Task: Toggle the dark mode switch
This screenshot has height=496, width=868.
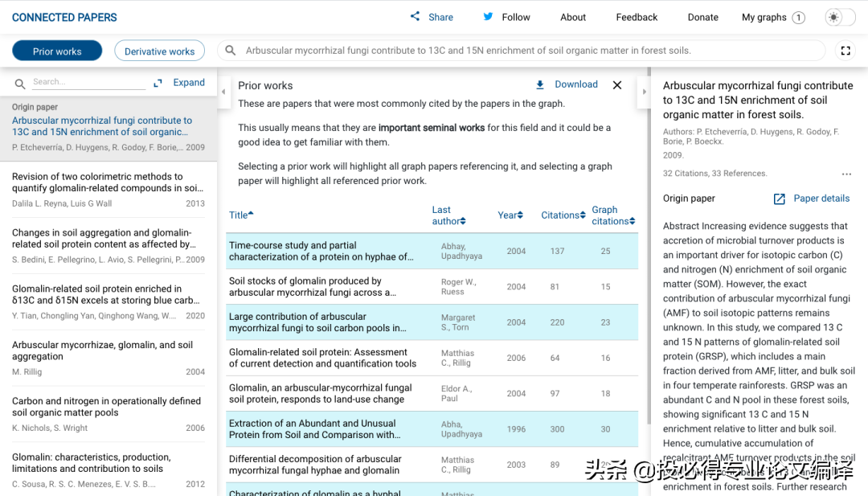Action: coord(839,17)
